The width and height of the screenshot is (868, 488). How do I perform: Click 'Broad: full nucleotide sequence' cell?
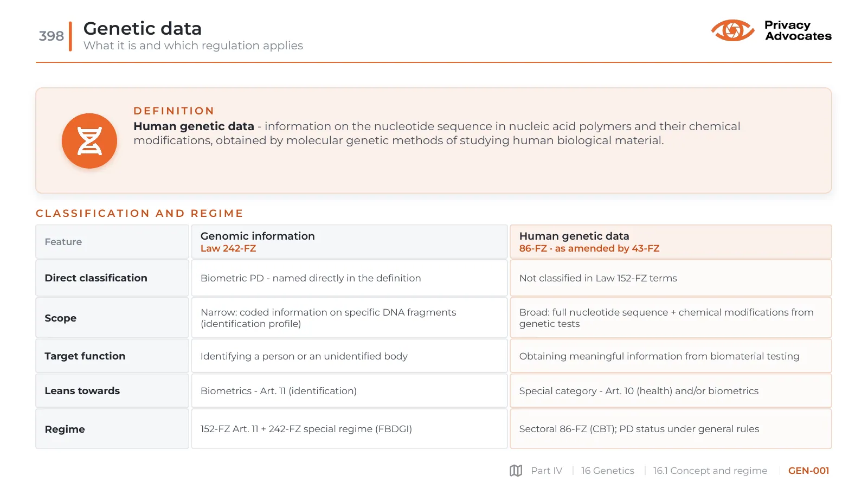(671, 318)
